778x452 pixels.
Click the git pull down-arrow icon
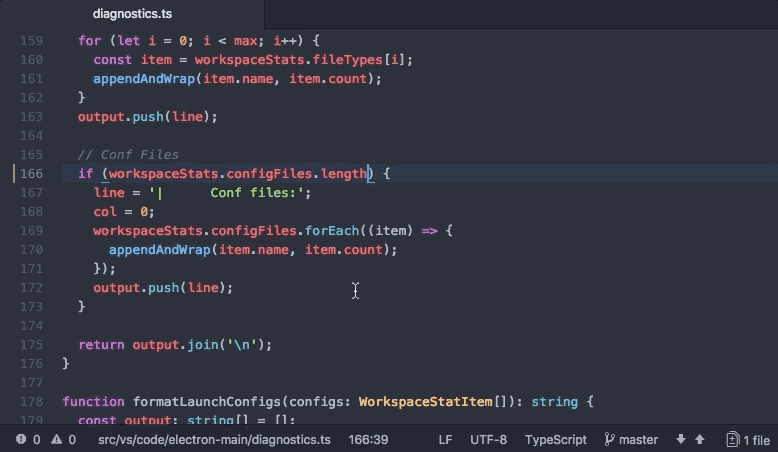[681, 439]
